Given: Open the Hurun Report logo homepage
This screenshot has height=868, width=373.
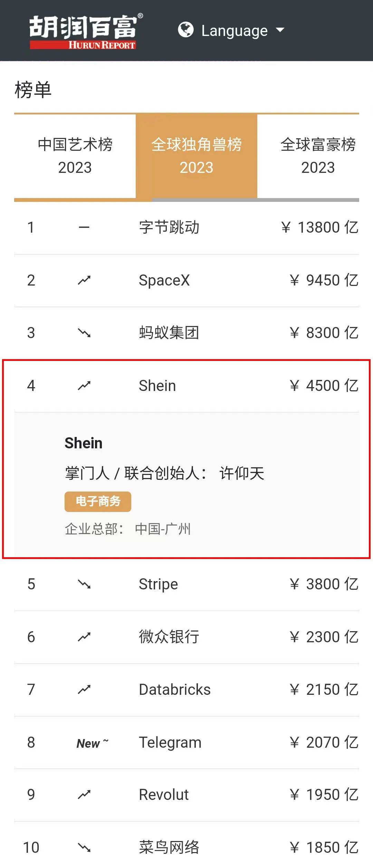Looking at the screenshot, I should (x=86, y=32).
